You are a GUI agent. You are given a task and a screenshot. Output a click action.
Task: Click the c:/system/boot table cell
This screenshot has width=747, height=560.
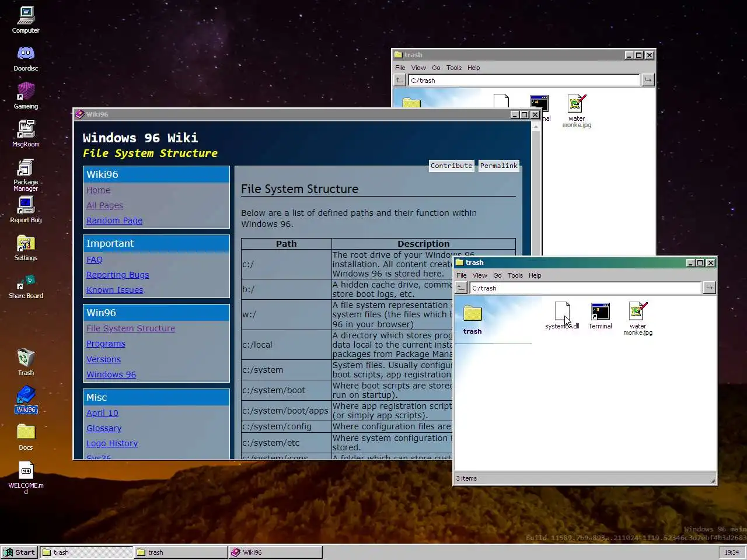[x=286, y=390]
